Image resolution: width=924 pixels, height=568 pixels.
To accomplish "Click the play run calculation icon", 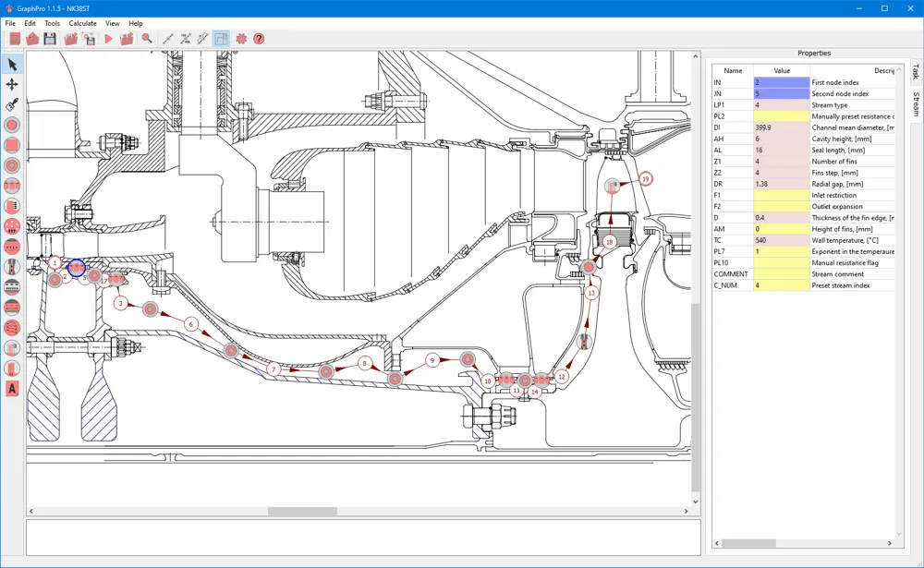I will pos(108,39).
